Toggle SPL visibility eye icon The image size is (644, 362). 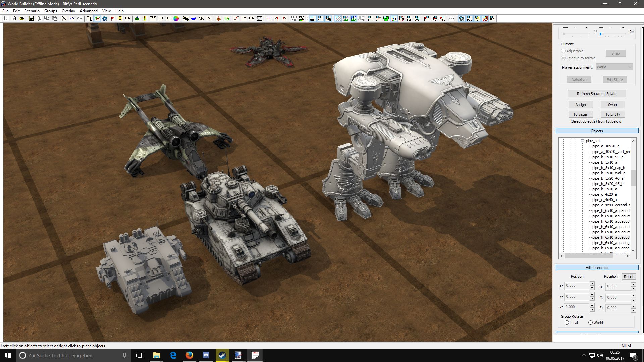coord(320,19)
